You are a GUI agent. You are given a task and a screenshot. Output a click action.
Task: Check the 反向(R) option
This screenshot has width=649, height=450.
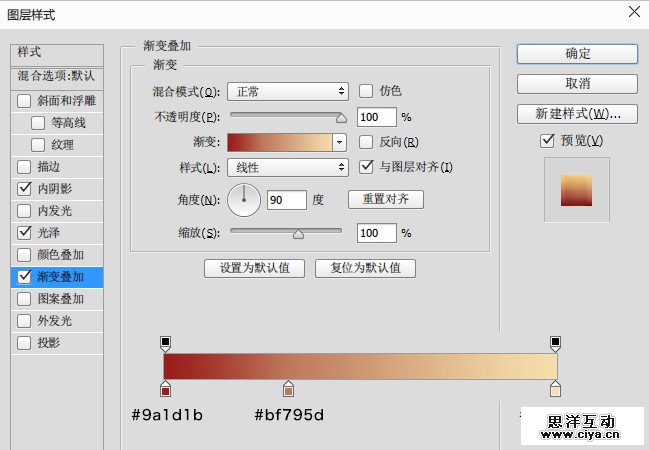pos(366,142)
